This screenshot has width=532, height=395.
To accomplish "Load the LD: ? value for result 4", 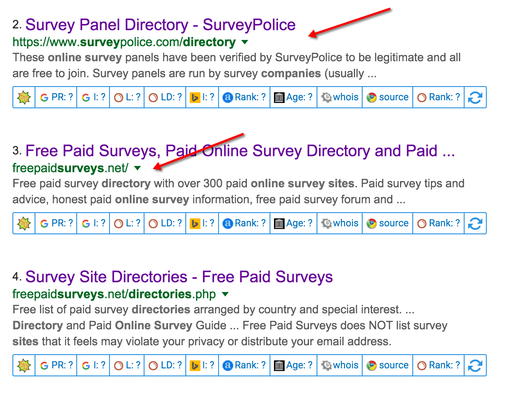I will tap(165, 365).
